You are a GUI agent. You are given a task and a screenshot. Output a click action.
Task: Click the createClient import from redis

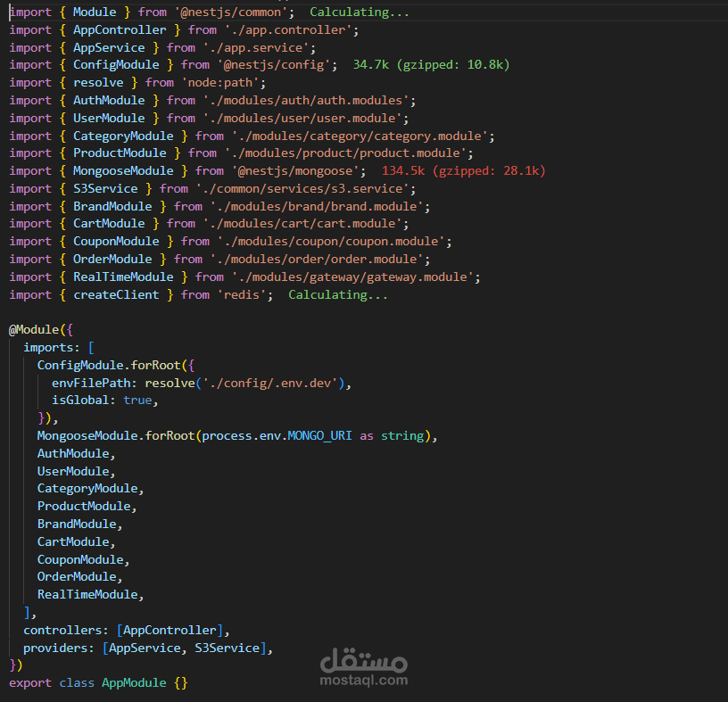coord(116,294)
